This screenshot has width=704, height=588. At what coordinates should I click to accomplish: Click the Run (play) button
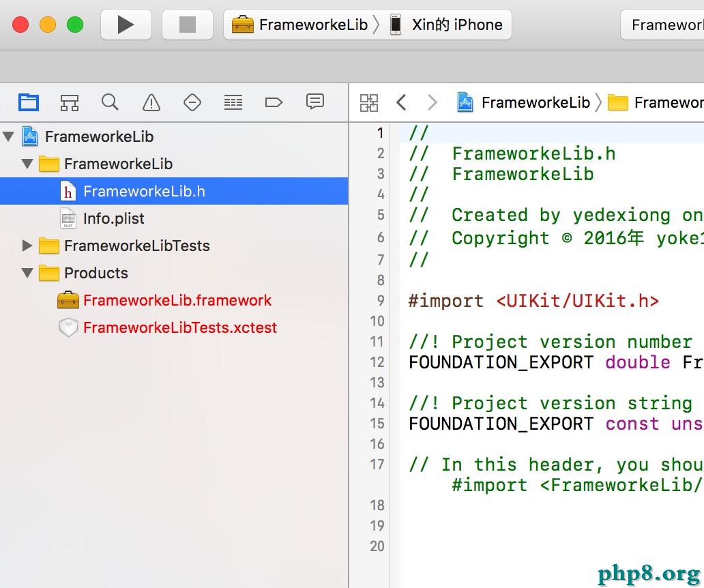[126, 25]
